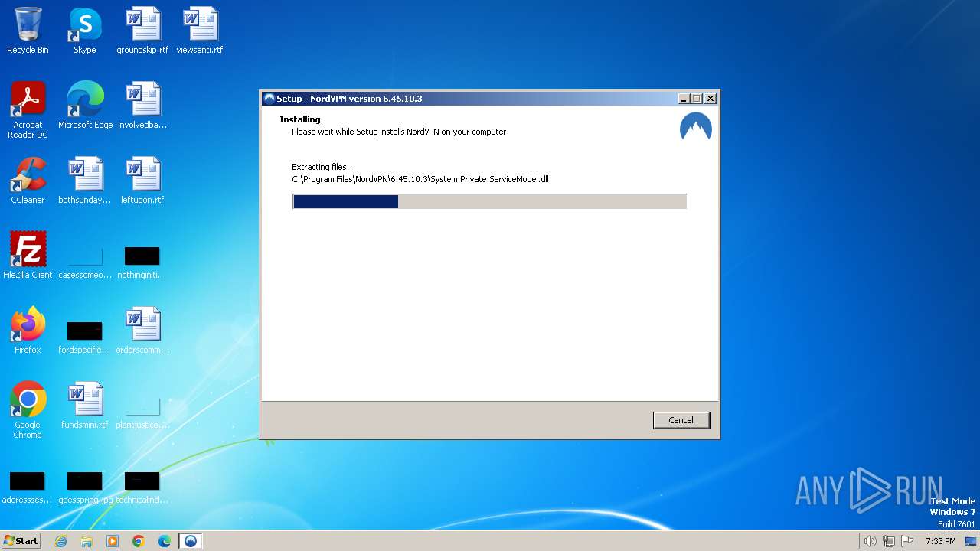Close the NordVPN Setup window

click(710, 99)
